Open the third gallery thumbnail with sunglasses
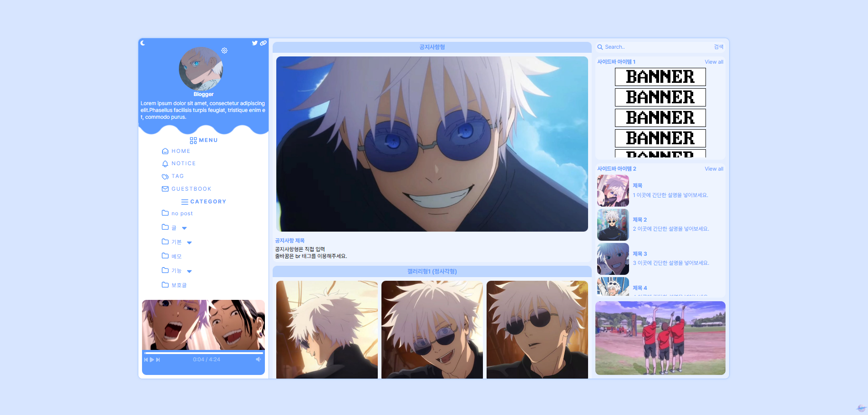868x415 pixels. (537, 329)
